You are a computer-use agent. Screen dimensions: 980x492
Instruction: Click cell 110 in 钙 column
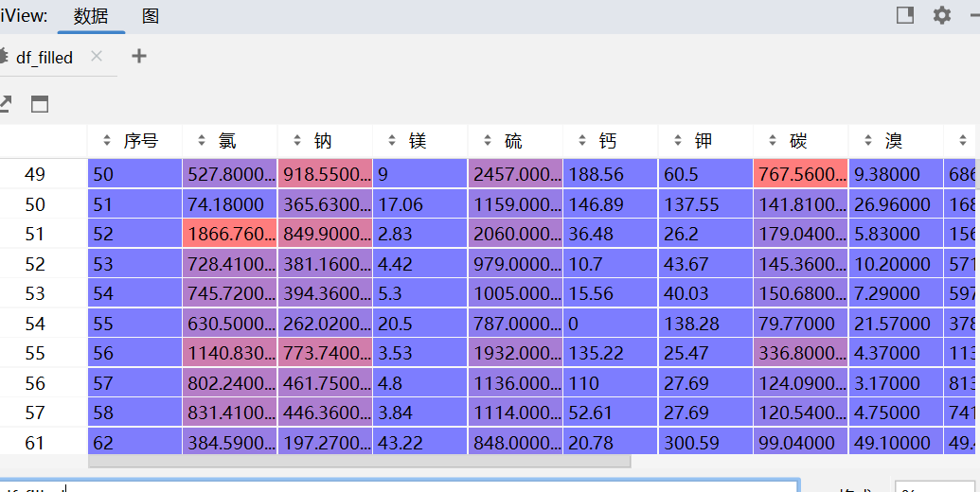click(x=610, y=383)
